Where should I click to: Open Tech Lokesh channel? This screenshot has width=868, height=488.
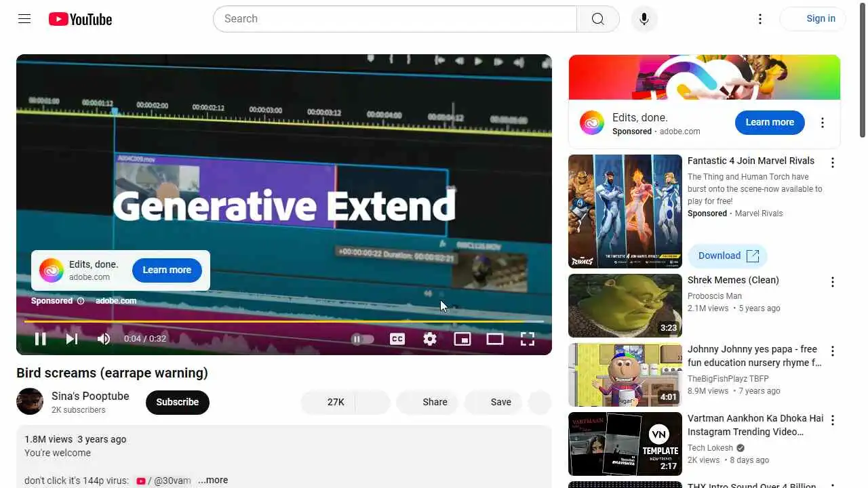coord(710,448)
